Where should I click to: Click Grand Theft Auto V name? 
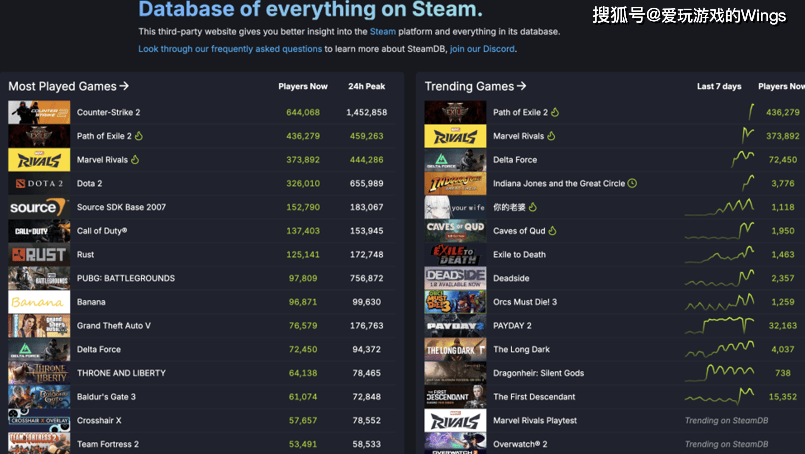coord(113,326)
